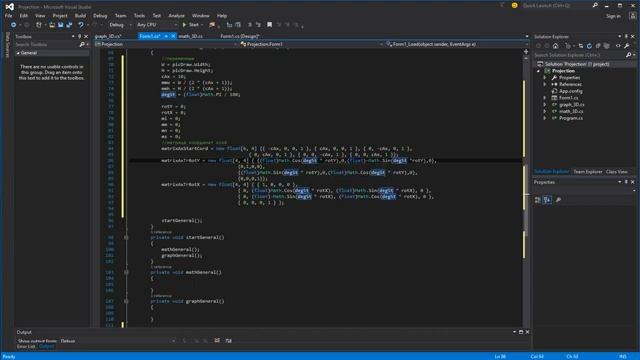Open the Projection.Form1 class dropdown
The width and height of the screenshot is (640, 360).
coord(312,44)
